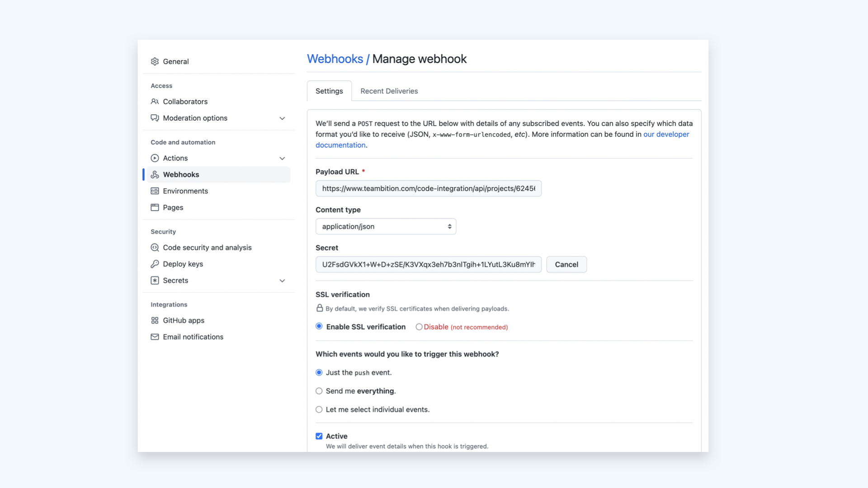This screenshot has width=868, height=488.
Task: Open Collaborators via its people icon
Action: [x=155, y=102]
